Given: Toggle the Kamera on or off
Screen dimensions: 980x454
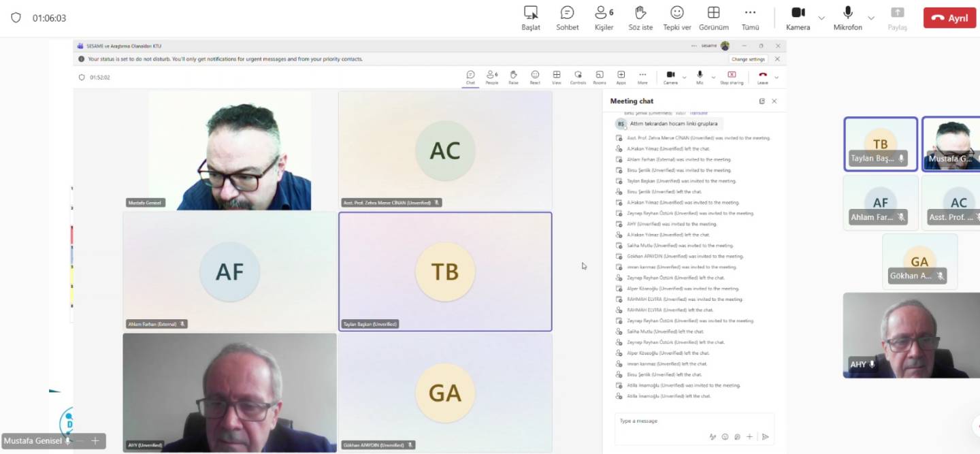Looking at the screenshot, I should coord(798,18).
